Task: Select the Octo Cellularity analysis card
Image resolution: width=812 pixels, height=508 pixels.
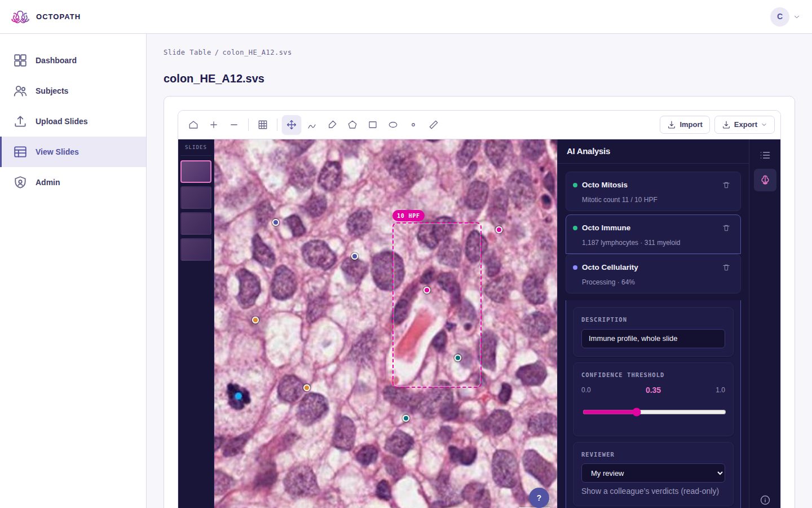Action: pos(653,274)
